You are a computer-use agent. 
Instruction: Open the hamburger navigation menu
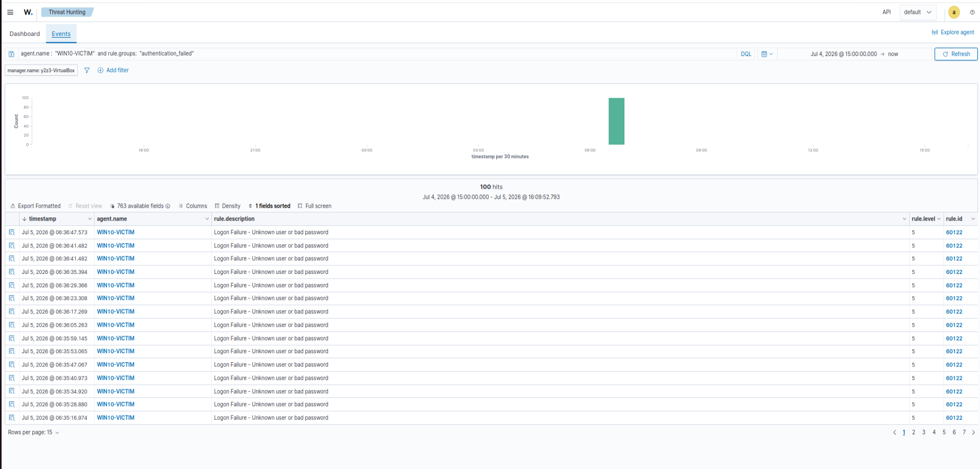click(10, 12)
